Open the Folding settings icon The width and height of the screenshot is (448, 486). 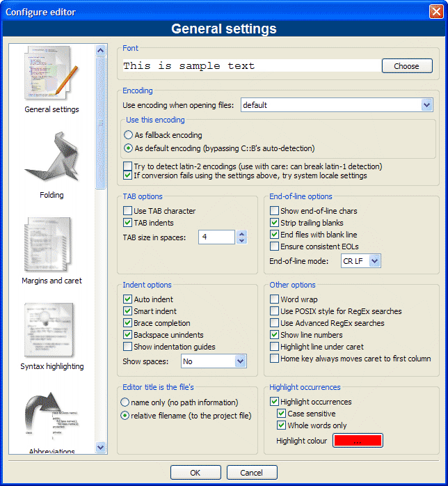(51, 162)
